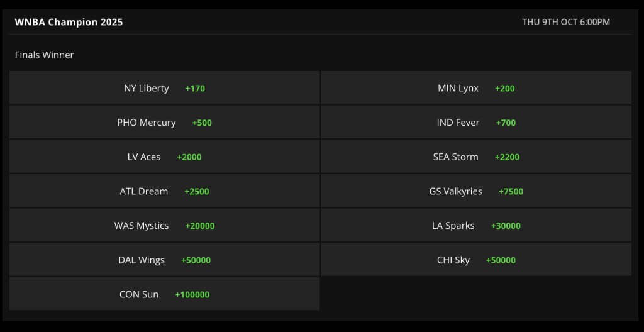Viewport: 644px width, 332px height.
Task: Open the WNBA Champion 2025 event header
Action: point(69,22)
